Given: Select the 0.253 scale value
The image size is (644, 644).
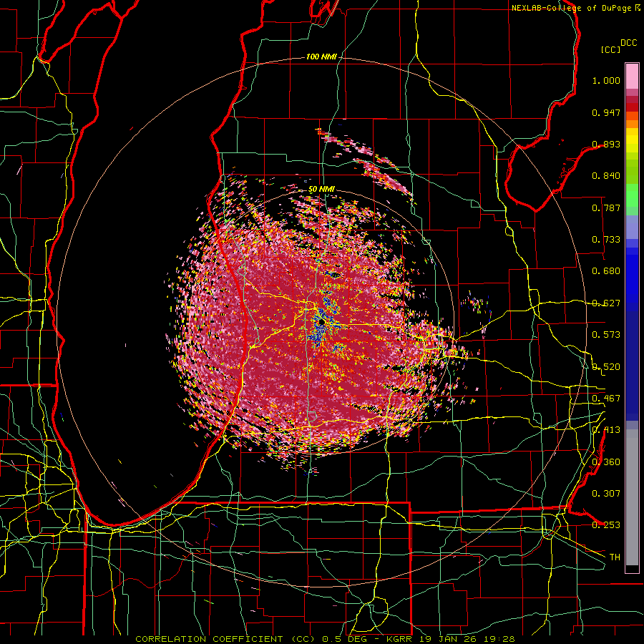Looking at the screenshot, I should (x=606, y=525).
